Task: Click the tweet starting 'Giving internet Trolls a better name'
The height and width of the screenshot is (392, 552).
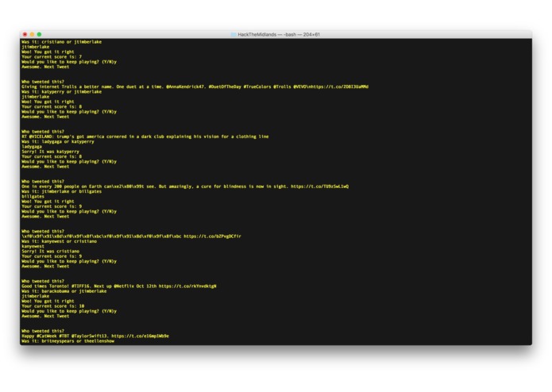Action: [195, 86]
